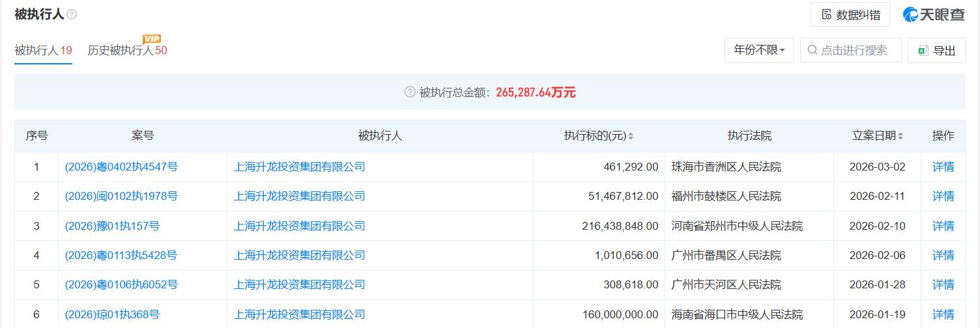Screen dimensions: 980x328
Task: Click the VIP badge above 历史被执行人
Action: [152, 39]
